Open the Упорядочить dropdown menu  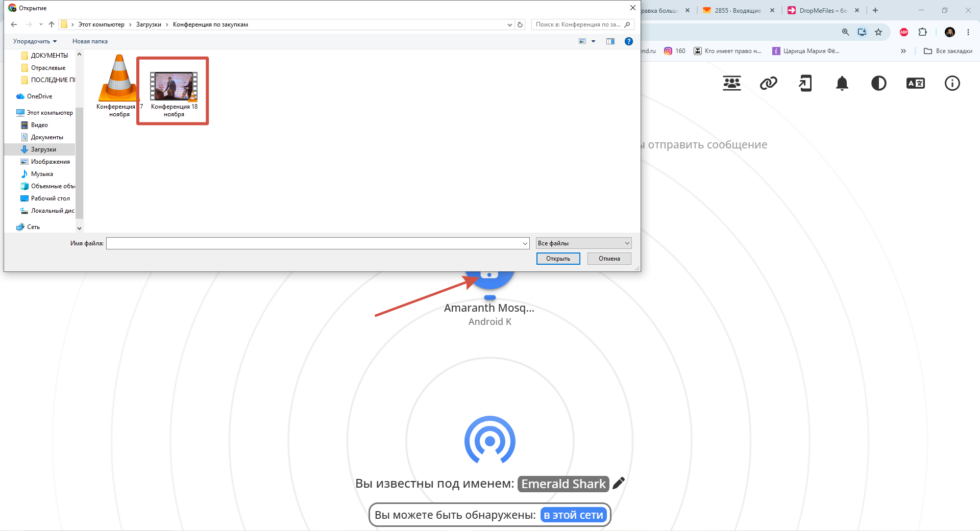coord(35,41)
